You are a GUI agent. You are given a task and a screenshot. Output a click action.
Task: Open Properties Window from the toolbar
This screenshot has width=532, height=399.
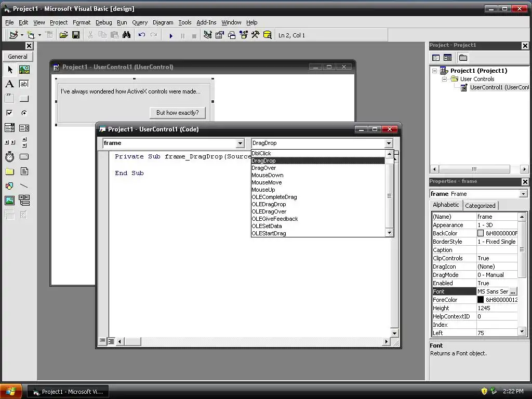click(x=220, y=35)
